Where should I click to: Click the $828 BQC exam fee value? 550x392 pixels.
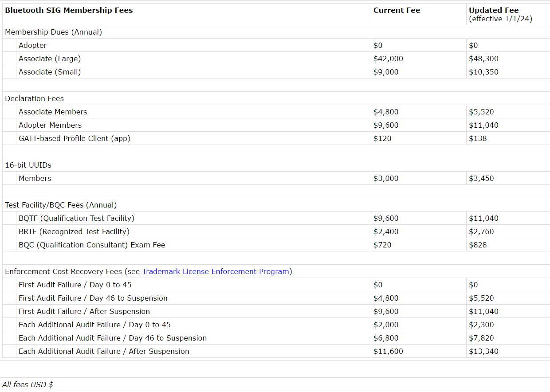478,245
